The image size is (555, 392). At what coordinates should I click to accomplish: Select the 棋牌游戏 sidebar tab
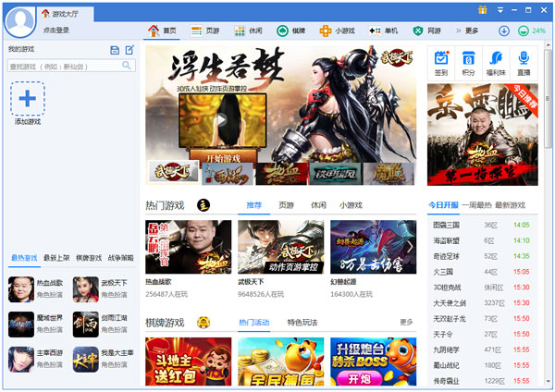click(x=89, y=258)
